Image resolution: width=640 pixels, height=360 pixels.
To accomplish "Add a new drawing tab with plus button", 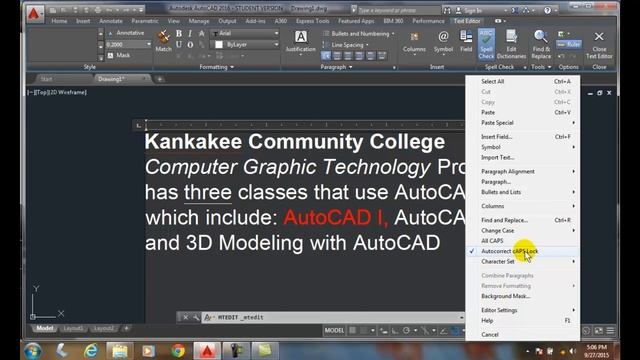I will (x=160, y=79).
